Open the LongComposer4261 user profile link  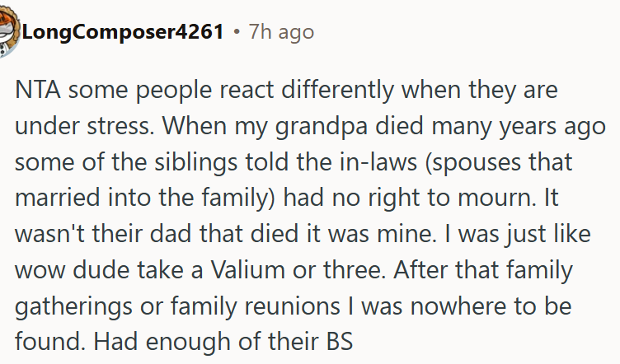[x=123, y=32]
